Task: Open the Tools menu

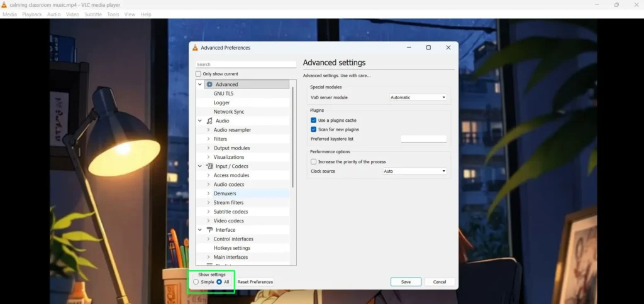Action: click(113, 14)
